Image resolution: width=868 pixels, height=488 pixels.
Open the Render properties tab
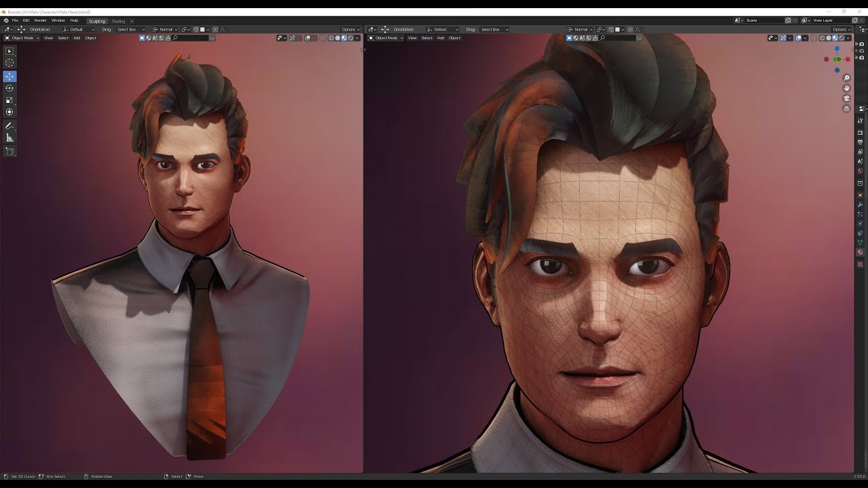tap(860, 133)
